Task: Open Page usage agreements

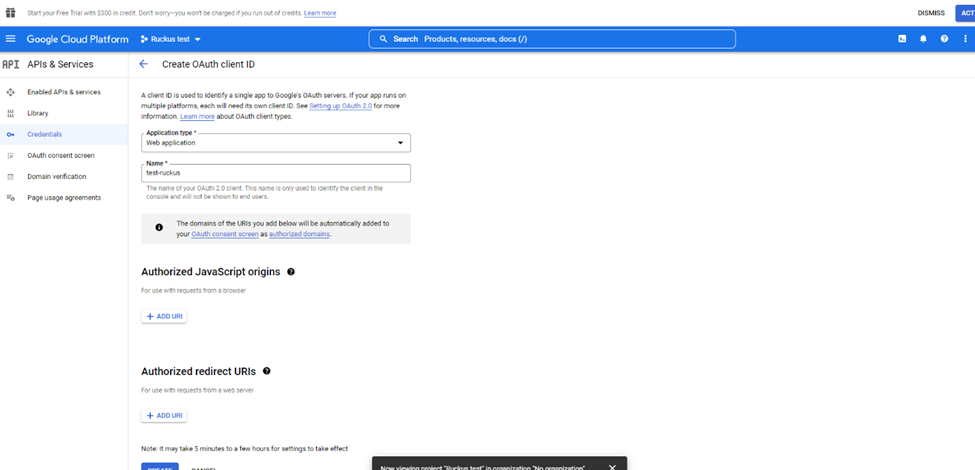Action: click(64, 198)
